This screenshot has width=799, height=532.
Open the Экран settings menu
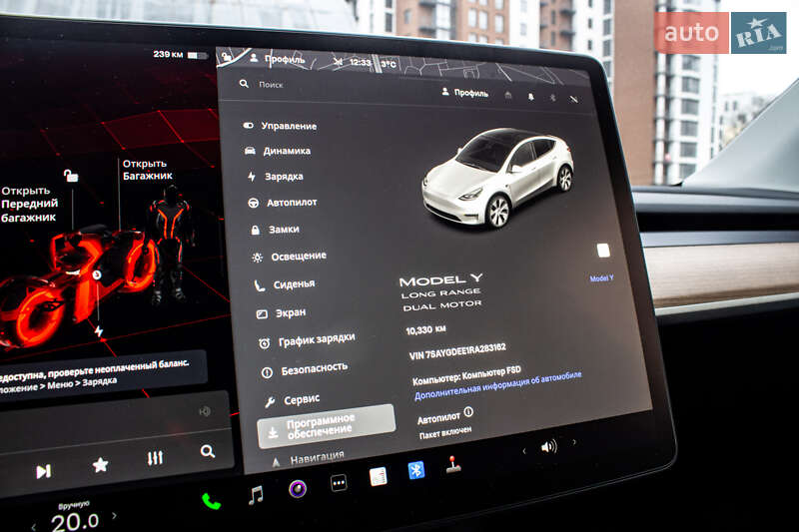281,312
